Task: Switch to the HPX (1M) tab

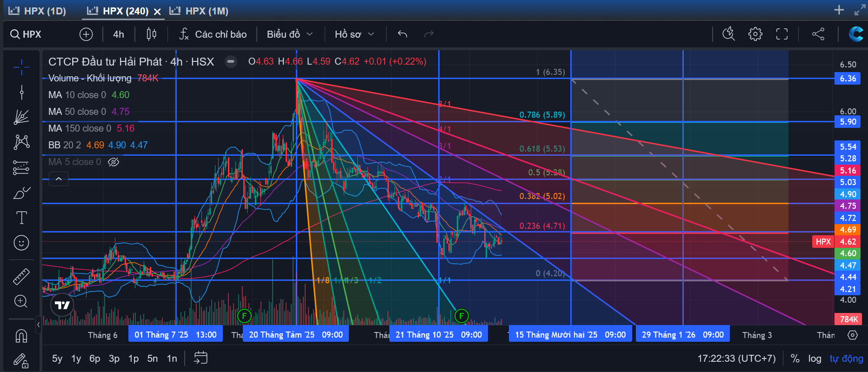Action: 199,11
